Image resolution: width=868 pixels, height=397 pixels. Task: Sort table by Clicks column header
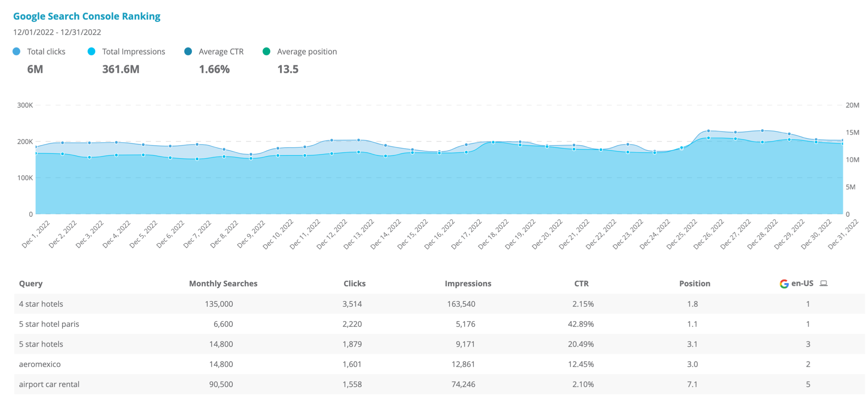point(354,284)
